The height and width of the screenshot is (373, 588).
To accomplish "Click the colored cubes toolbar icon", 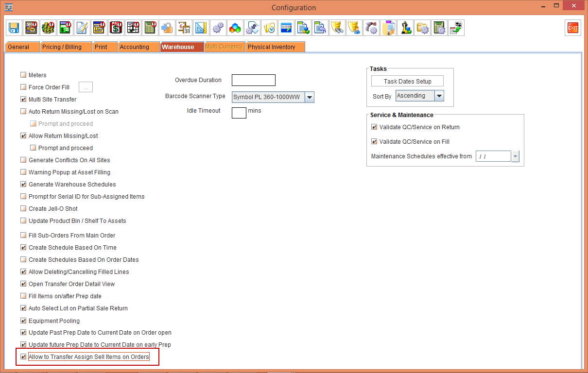I will tap(235, 28).
